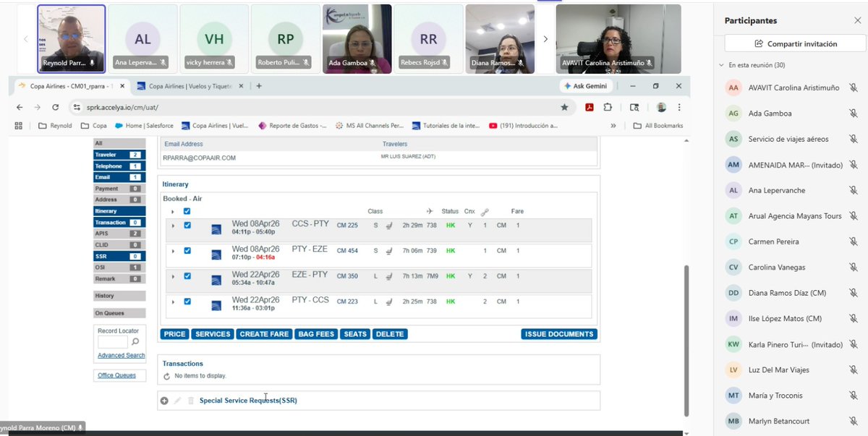Click the browser address bar URL

click(x=122, y=107)
